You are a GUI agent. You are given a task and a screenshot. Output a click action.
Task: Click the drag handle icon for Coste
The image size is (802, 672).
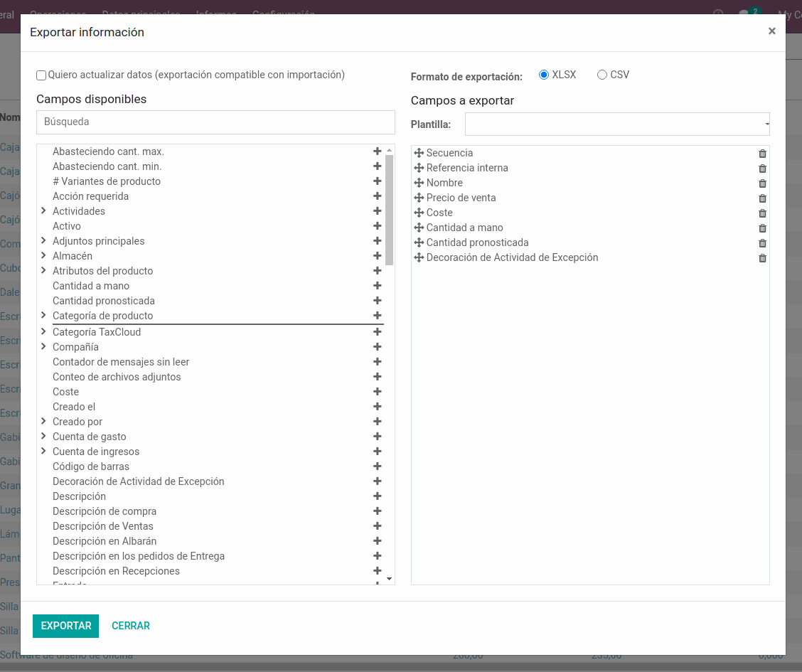(x=419, y=213)
